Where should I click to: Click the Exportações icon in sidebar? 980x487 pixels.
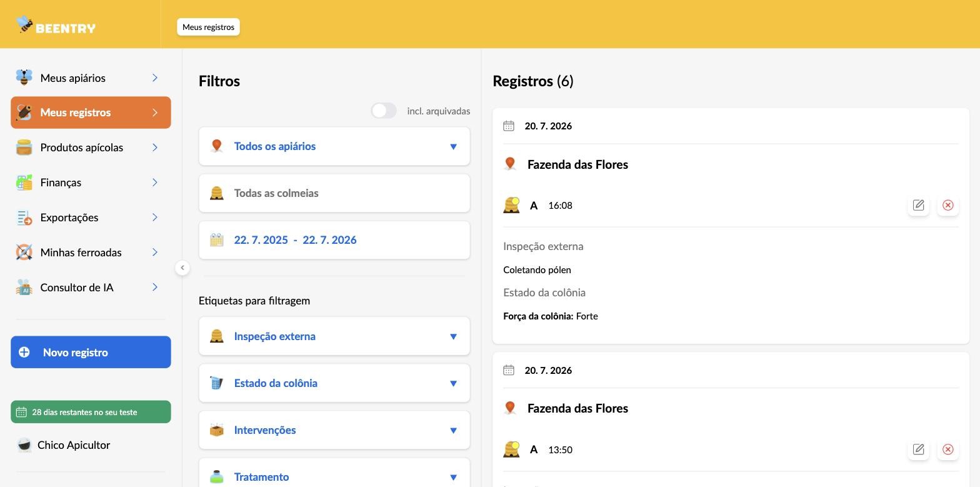(x=24, y=218)
